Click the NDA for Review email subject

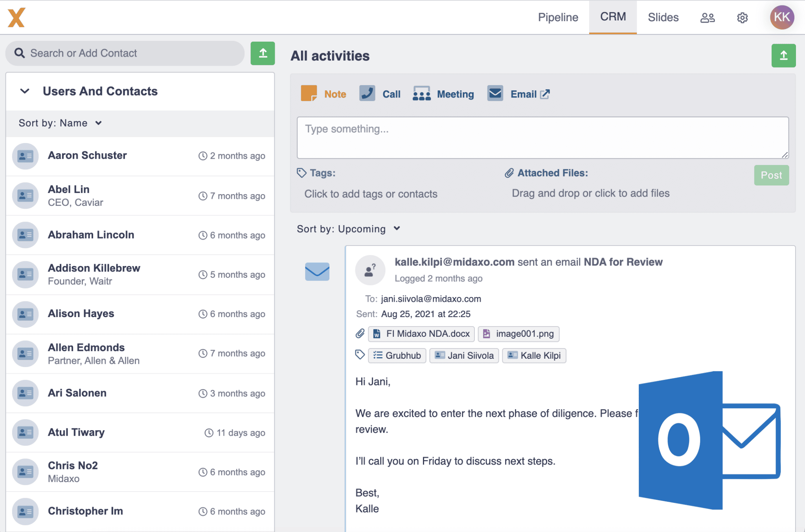[623, 262]
